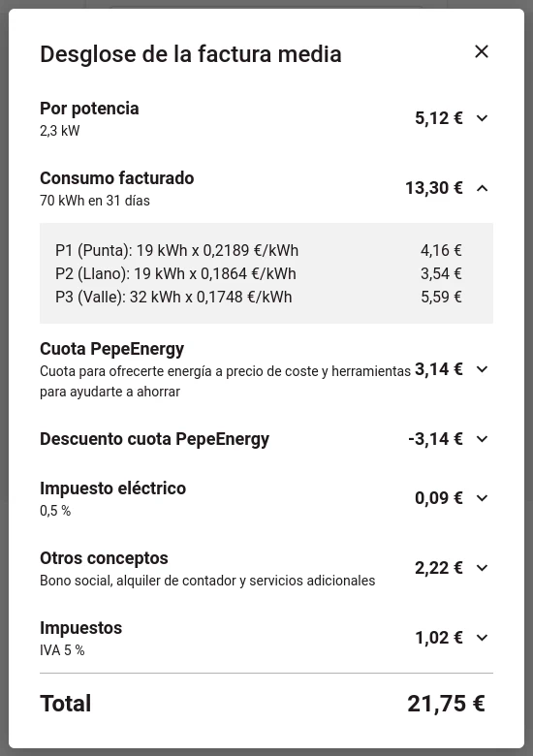
Task: Select the P1 (Punta) consumption line
Action: pos(259,250)
